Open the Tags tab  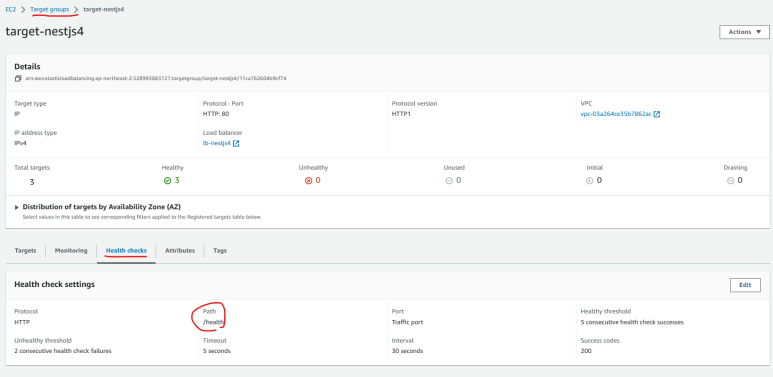[x=220, y=250]
